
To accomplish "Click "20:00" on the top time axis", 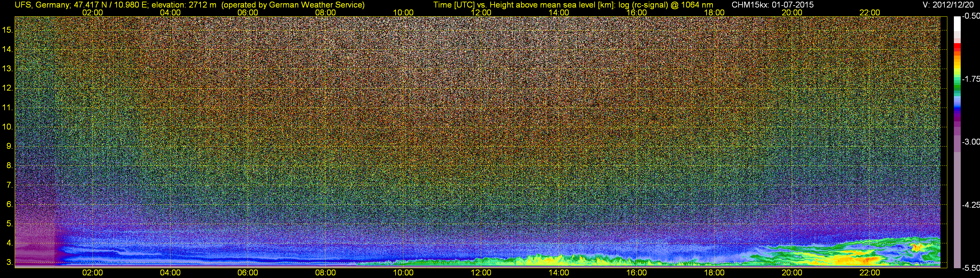I will [792, 12].
